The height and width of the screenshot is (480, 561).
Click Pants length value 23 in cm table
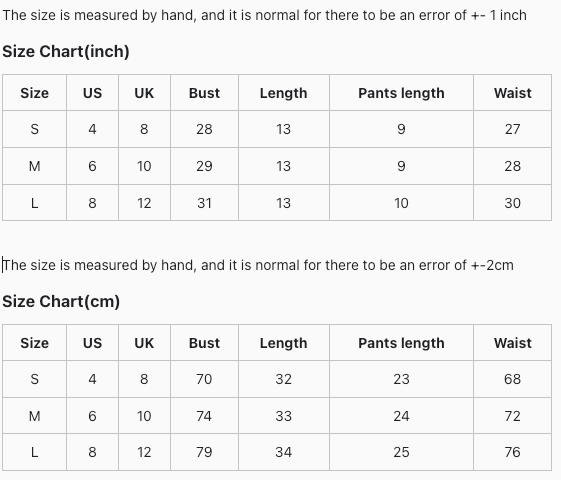pos(401,379)
